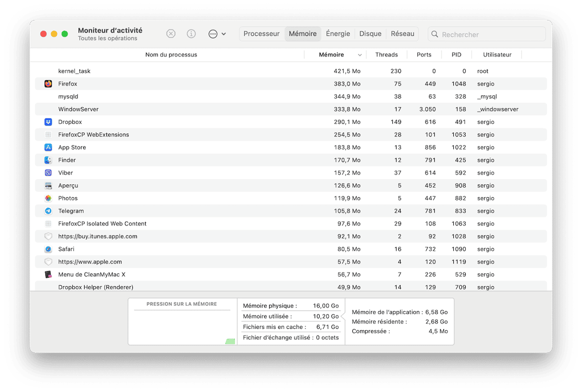This screenshot has width=582, height=392.
Task: Select the Firefox app icon in process list
Action: [48, 84]
